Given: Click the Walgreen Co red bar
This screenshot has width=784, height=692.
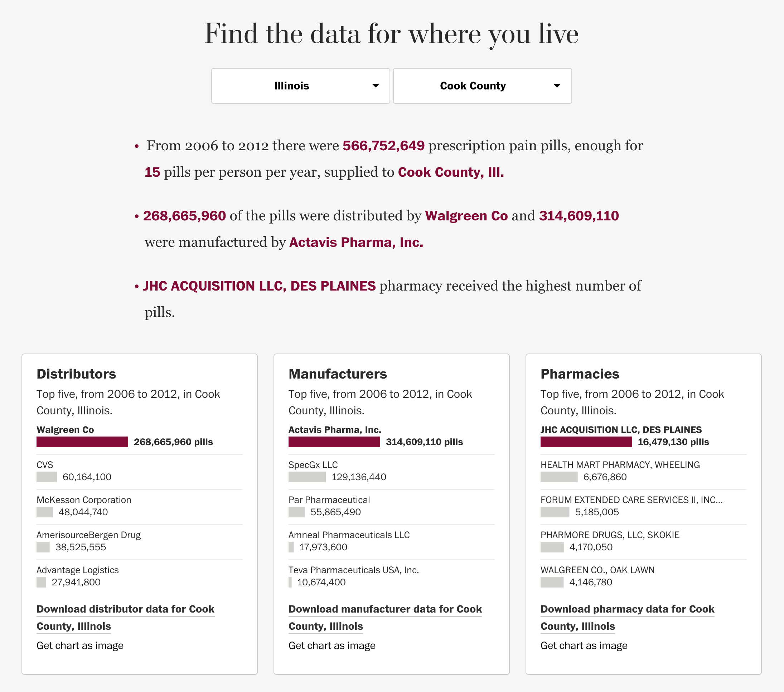Looking at the screenshot, I should (82, 442).
